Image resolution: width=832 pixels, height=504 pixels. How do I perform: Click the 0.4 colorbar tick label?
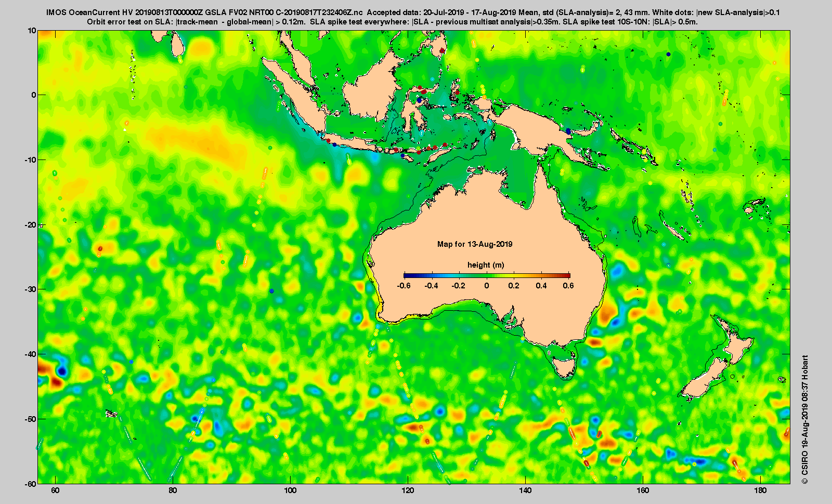pyautogui.click(x=541, y=286)
